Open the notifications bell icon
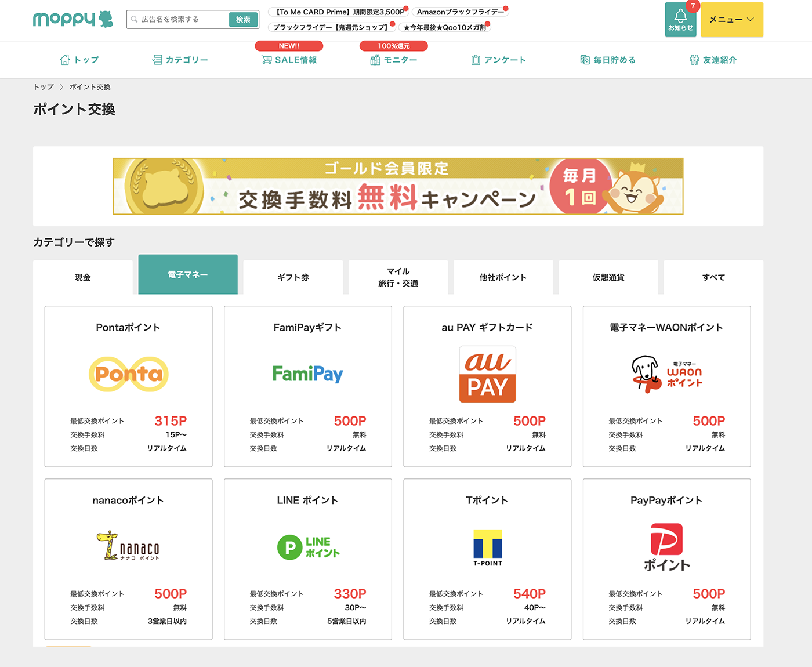Screen dimensions: 812x667 680,16
